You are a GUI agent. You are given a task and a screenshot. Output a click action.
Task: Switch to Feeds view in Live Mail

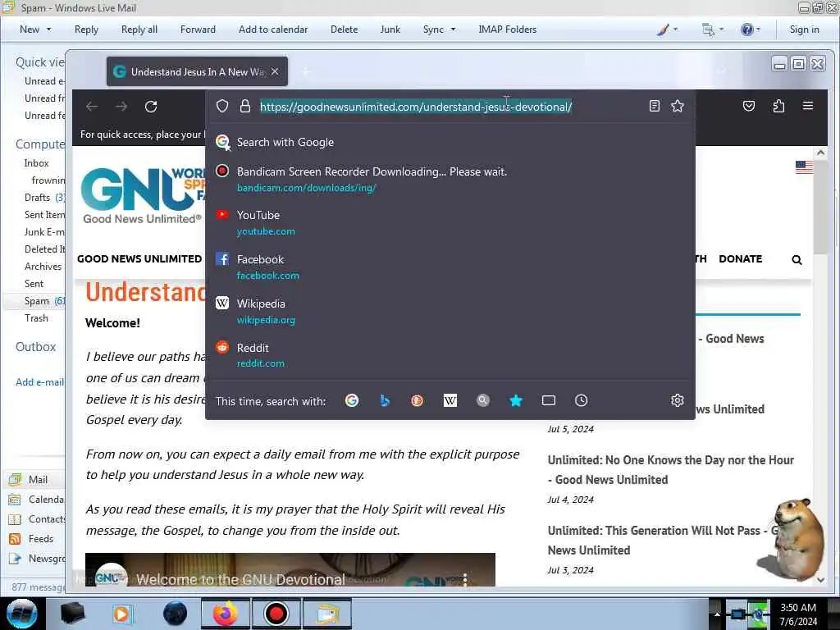pyautogui.click(x=41, y=538)
